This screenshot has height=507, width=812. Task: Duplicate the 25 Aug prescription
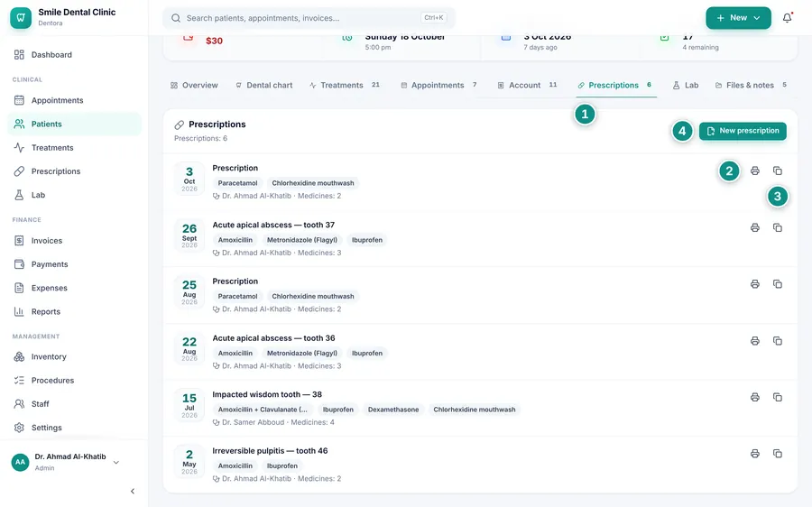coord(778,284)
